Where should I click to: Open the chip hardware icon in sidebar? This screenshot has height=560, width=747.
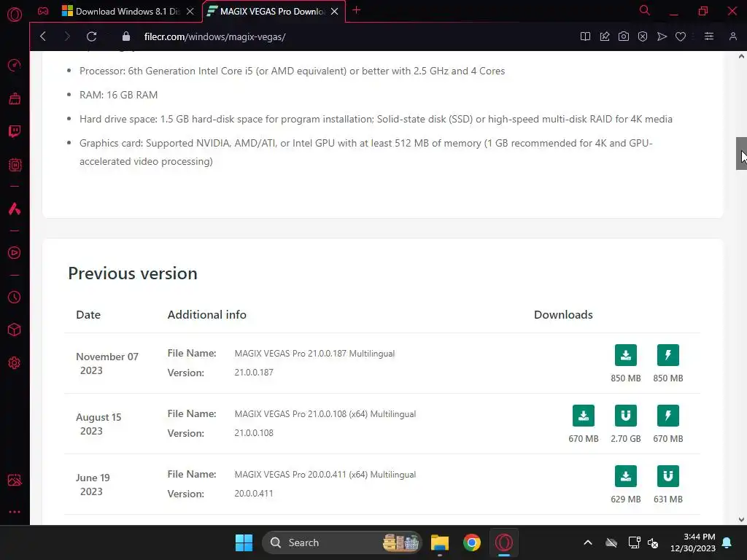[15, 165]
